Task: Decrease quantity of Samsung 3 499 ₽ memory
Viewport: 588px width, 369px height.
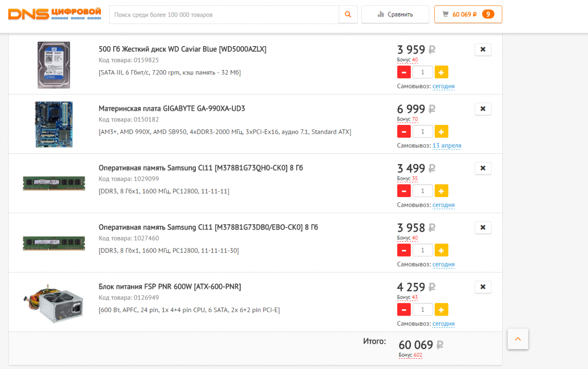Action: click(x=404, y=191)
